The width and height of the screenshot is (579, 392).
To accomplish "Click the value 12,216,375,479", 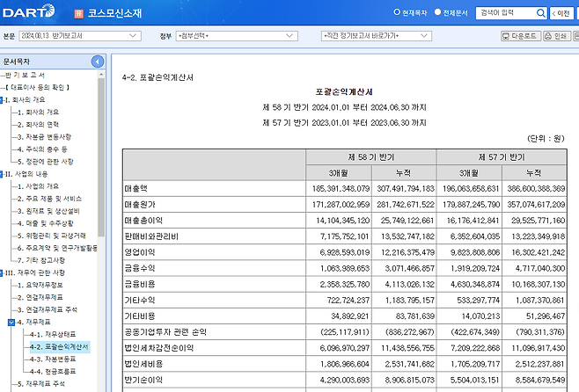I will [x=407, y=252].
